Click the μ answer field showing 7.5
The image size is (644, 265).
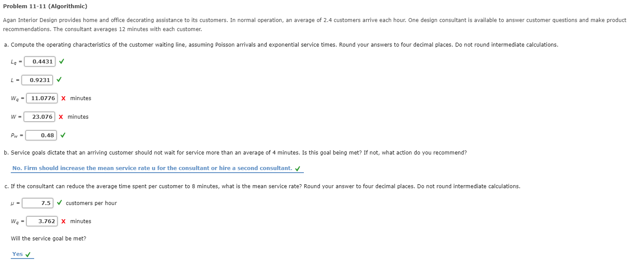tap(38, 202)
